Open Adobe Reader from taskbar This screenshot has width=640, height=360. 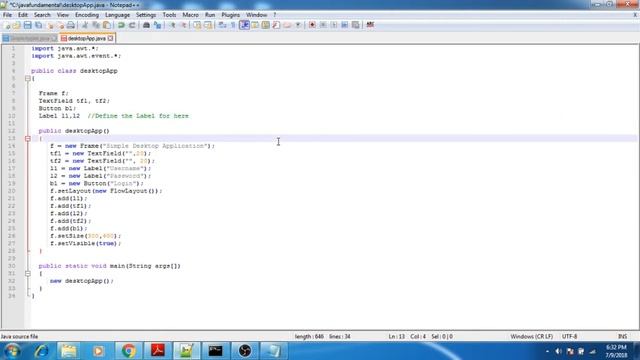pyautogui.click(x=158, y=351)
